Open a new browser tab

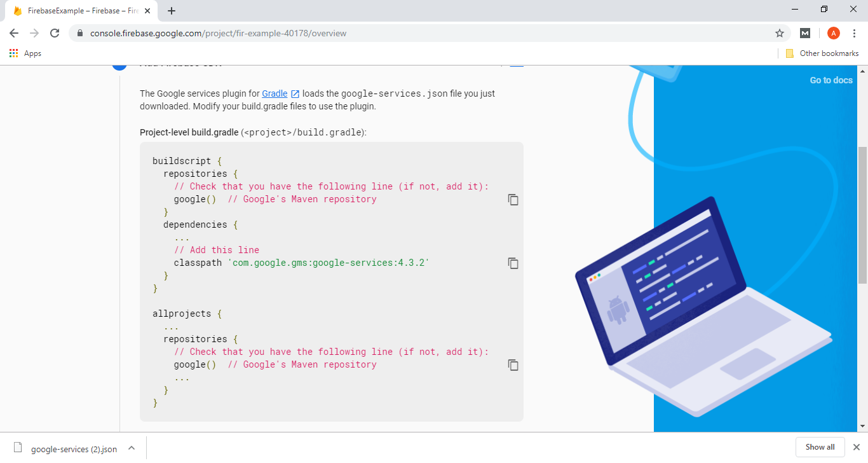click(172, 11)
